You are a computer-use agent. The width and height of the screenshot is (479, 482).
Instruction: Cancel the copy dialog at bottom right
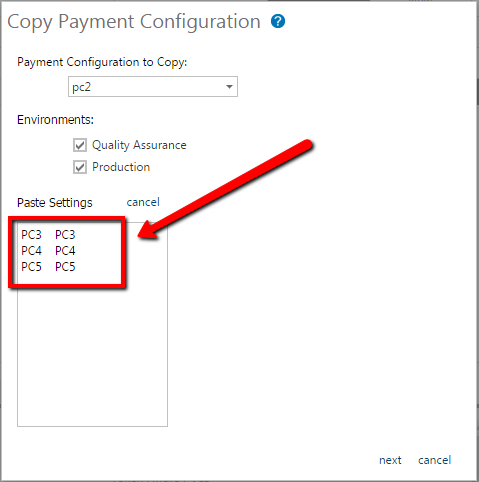[x=434, y=460]
